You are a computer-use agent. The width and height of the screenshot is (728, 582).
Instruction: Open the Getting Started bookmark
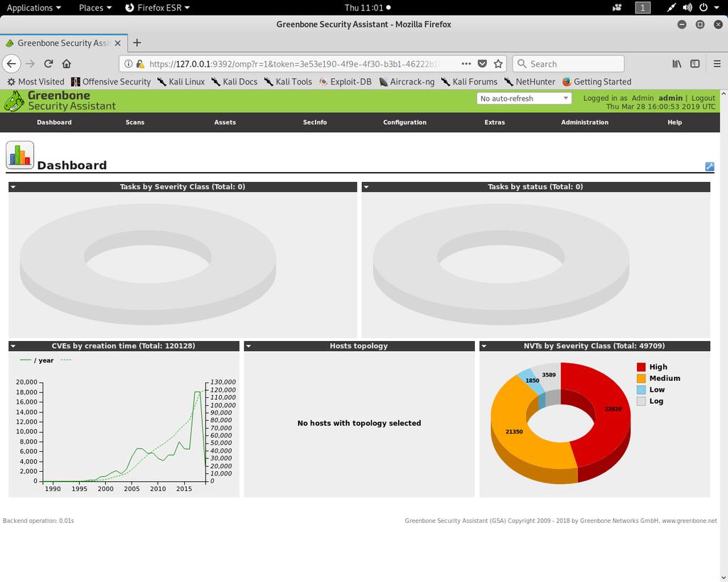coord(596,82)
